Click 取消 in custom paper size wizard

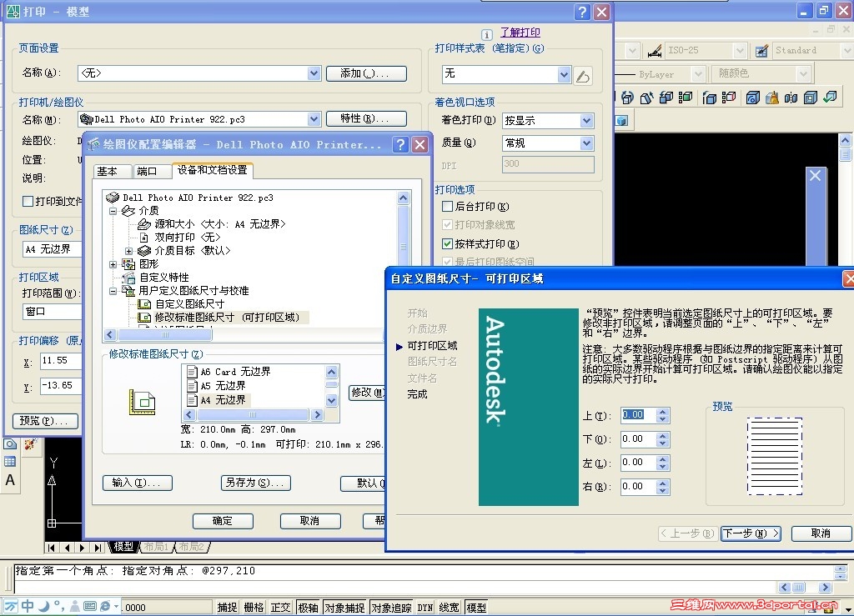(821, 533)
